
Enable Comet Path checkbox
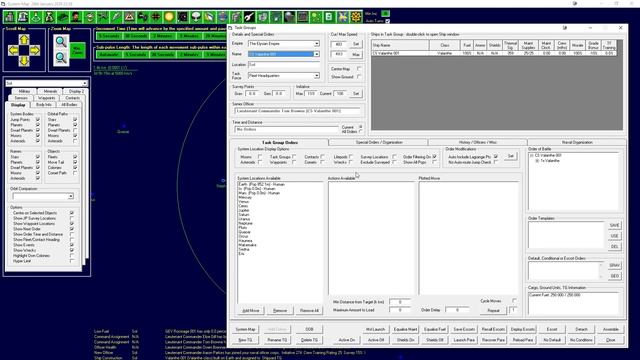click(75, 173)
